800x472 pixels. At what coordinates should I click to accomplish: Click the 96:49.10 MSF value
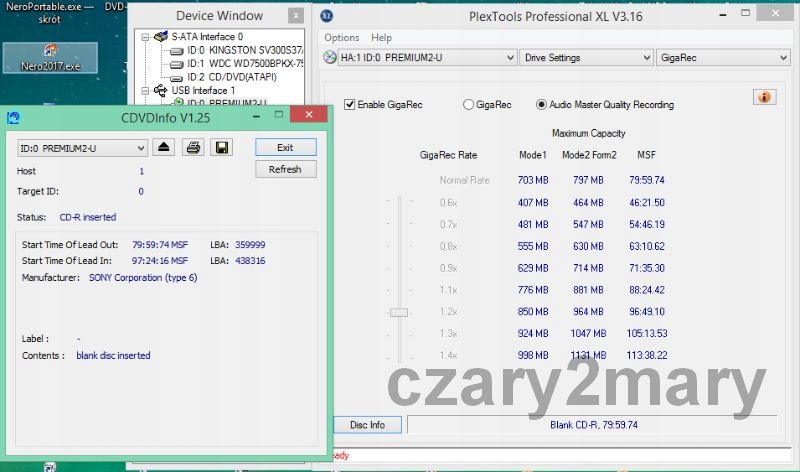click(646, 311)
